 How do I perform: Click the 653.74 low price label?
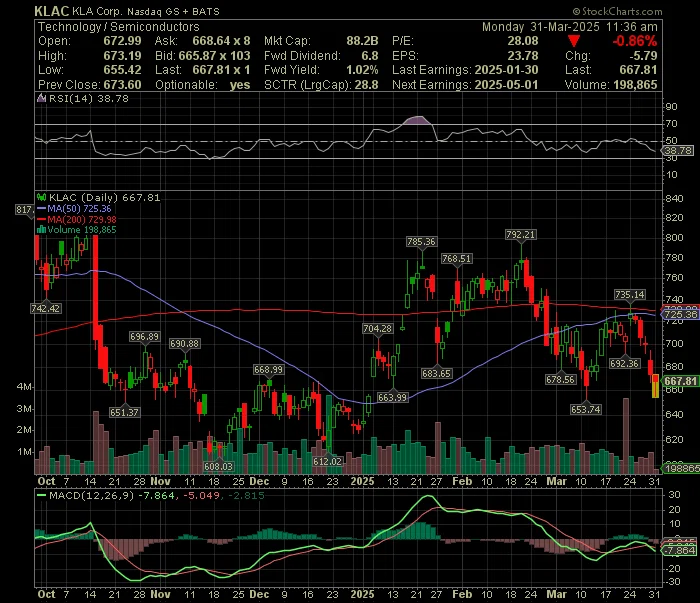[585, 409]
